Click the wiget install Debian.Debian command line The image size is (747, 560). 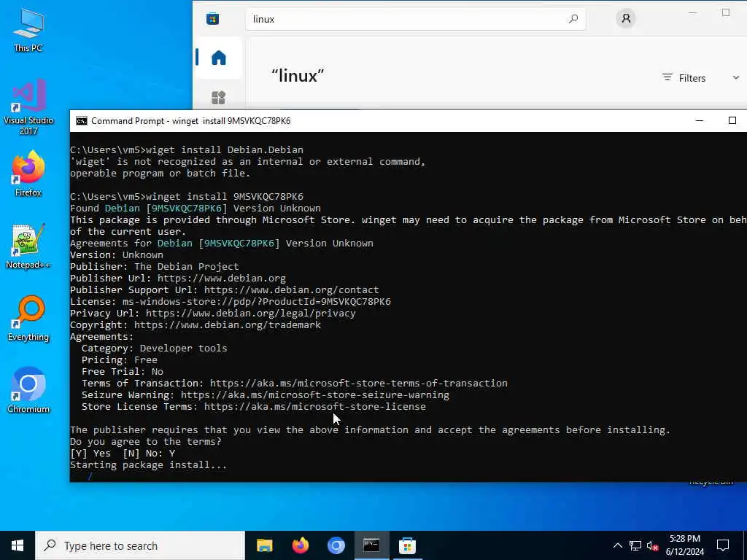[187, 149]
